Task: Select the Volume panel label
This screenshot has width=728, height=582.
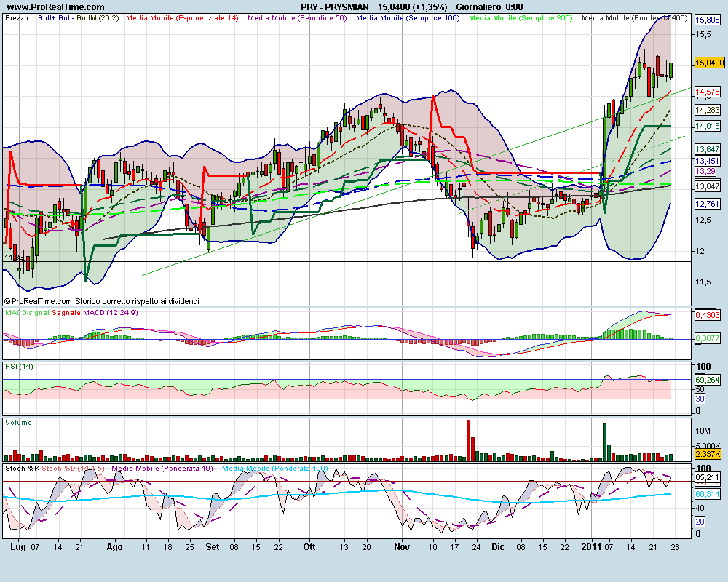Action: [19, 423]
